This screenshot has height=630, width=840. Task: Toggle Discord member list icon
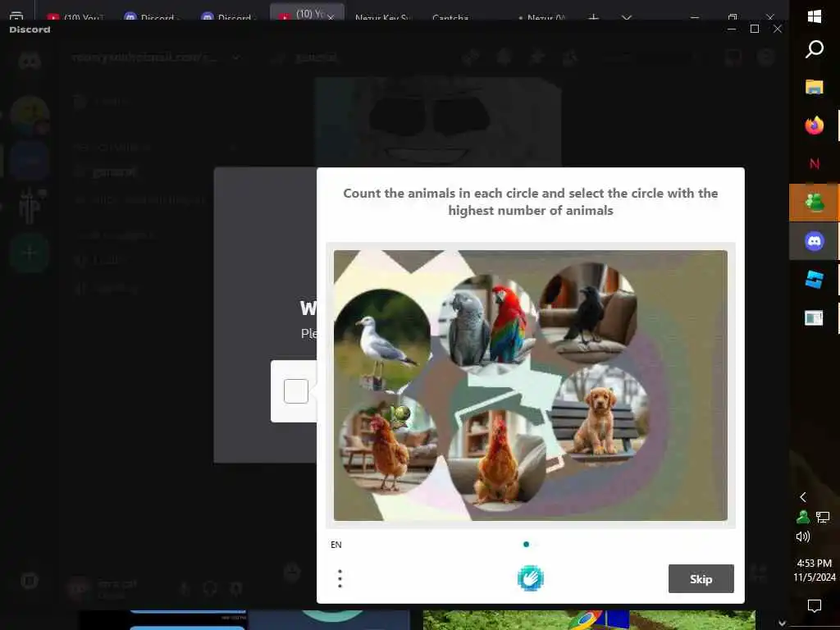pos(570,57)
